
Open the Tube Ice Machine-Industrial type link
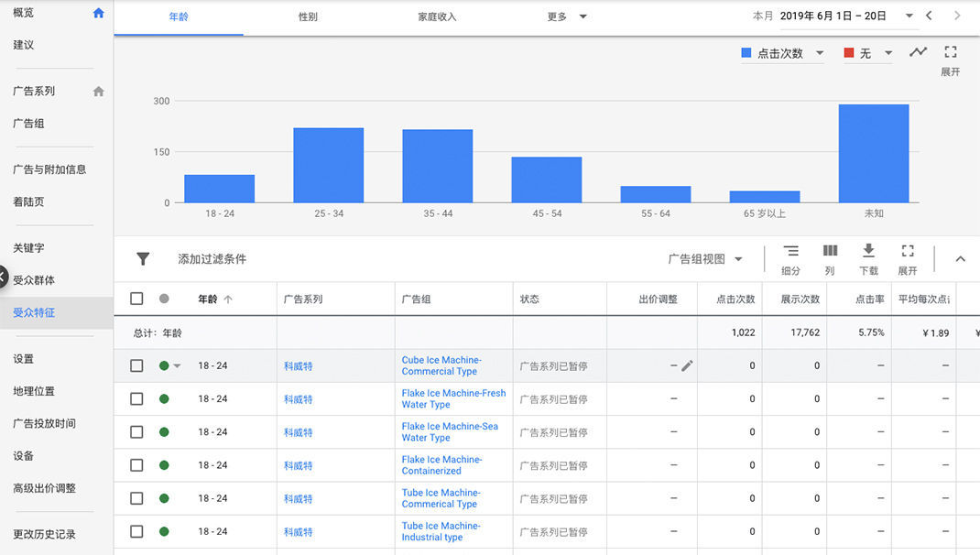(441, 531)
